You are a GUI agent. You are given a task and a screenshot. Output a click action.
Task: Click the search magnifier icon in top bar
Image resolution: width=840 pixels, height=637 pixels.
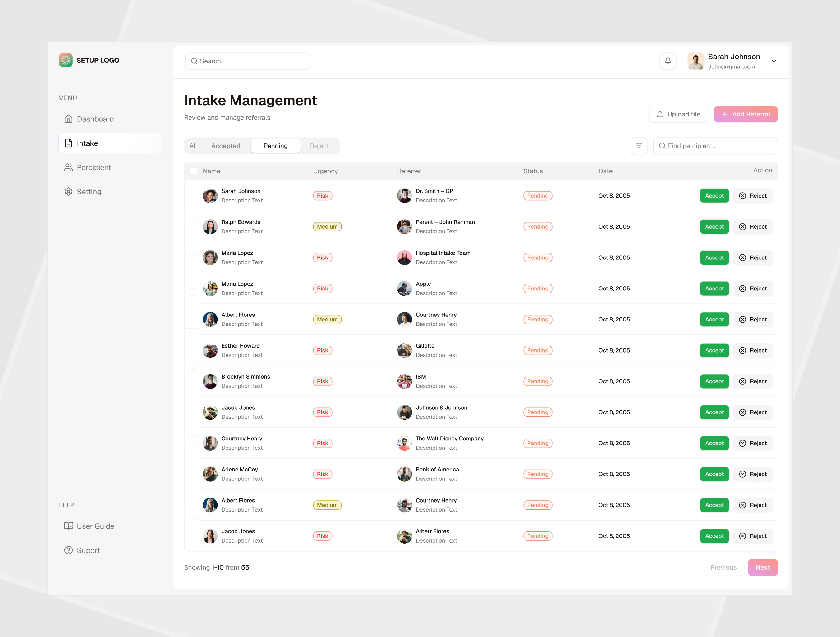click(195, 61)
